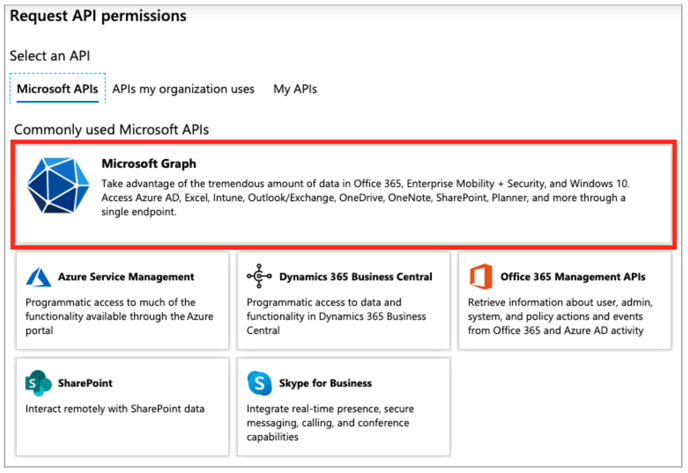688x473 pixels.
Task: Click the Skype for Business icon
Action: click(260, 383)
